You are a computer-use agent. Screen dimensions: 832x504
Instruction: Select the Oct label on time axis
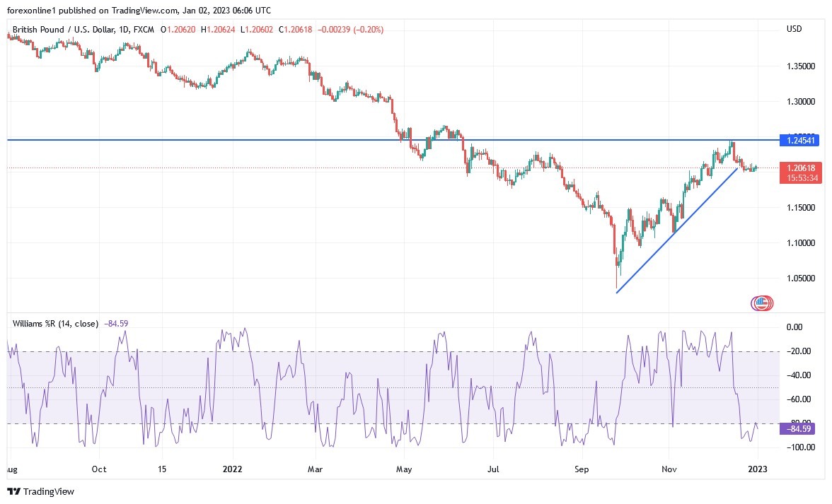tap(98, 469)
